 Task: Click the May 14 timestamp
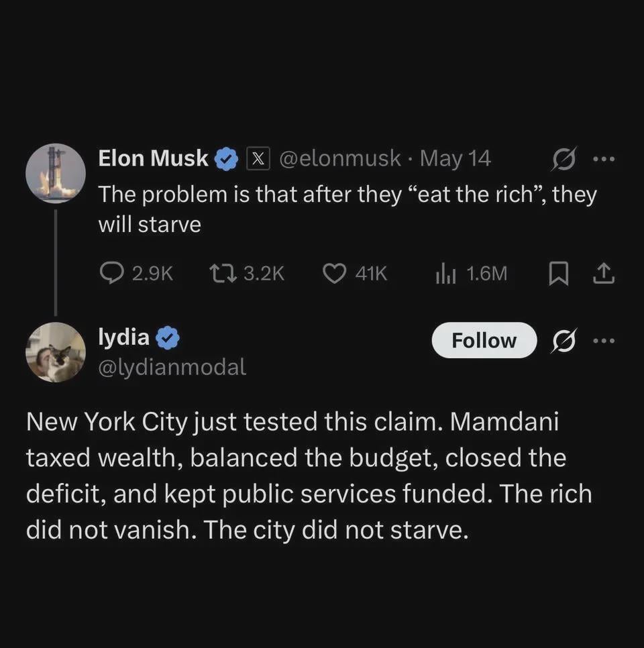pos(455,159)
